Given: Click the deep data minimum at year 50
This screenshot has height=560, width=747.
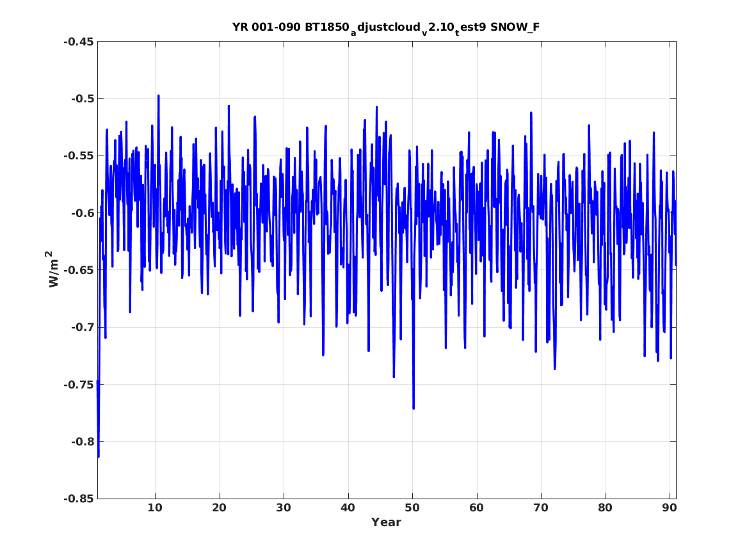Looking at the screenshot, I should [x=414, y=408].
